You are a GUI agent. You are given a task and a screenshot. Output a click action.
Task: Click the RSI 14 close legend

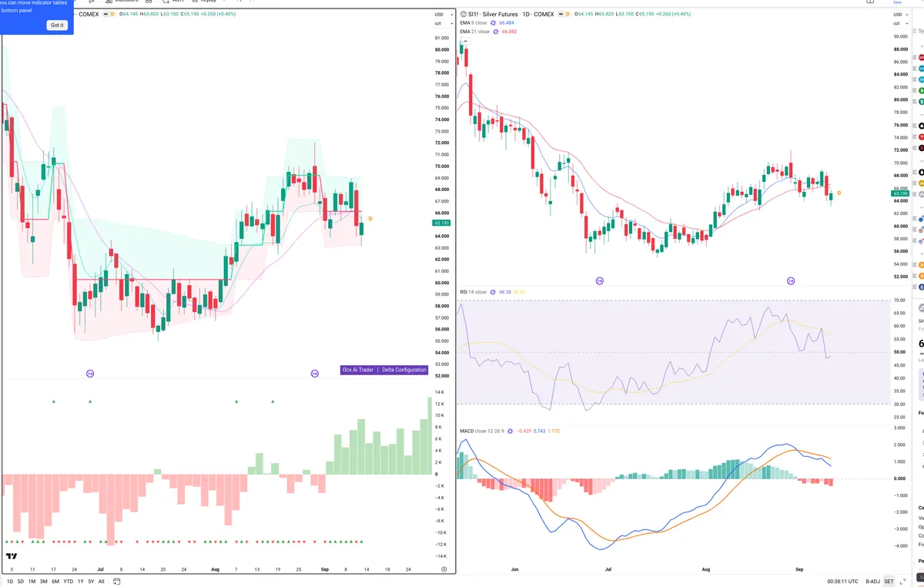474,292
